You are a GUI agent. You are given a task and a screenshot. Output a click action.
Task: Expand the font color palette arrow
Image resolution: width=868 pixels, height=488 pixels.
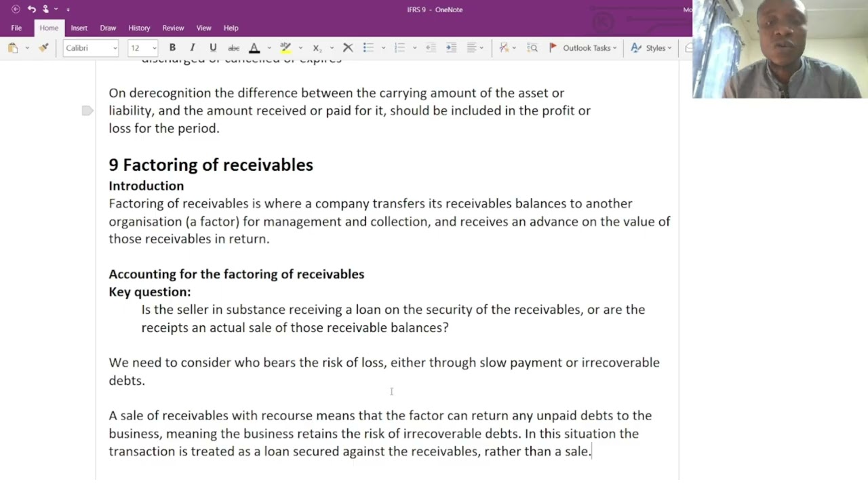click(x=269, y=48)
